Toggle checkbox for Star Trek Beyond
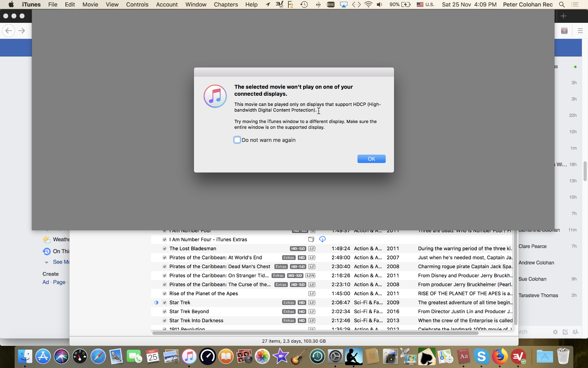 click(x=164, y=311)
